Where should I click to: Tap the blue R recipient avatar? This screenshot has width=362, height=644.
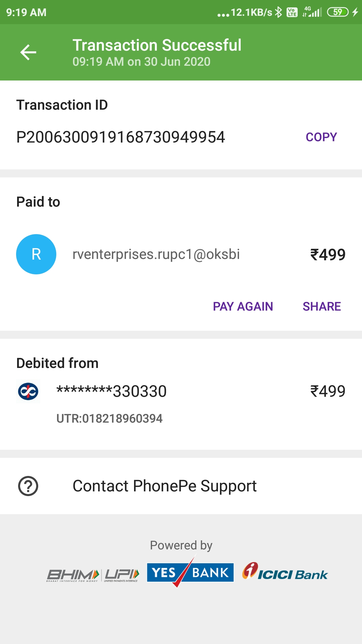click(x=36, y=254)
